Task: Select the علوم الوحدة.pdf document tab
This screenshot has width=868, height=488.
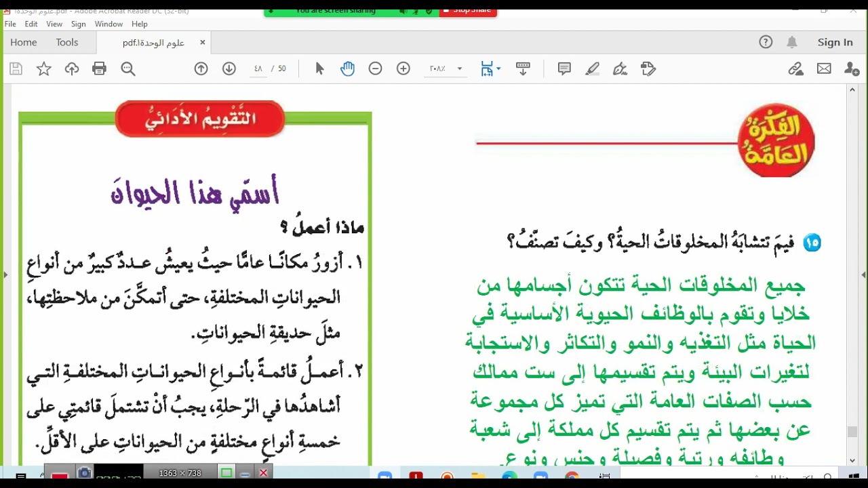Action: pyautogui.click(x=153, y=42)
